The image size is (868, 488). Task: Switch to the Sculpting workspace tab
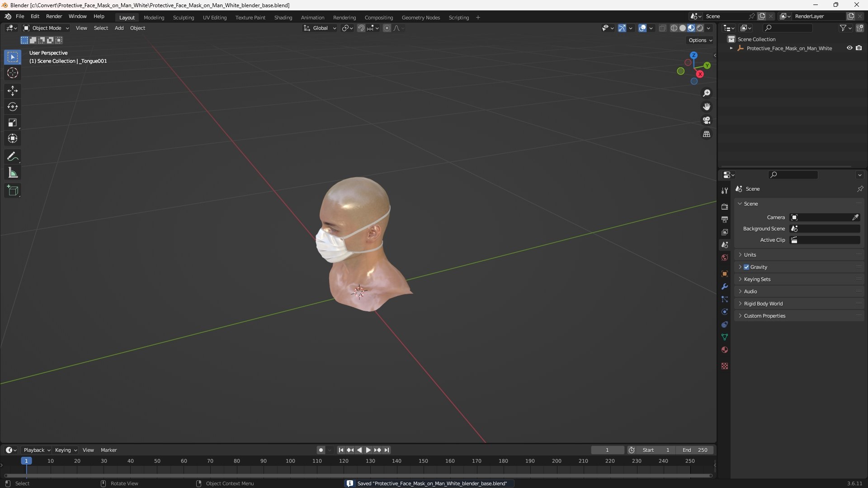tap(183, 18)
